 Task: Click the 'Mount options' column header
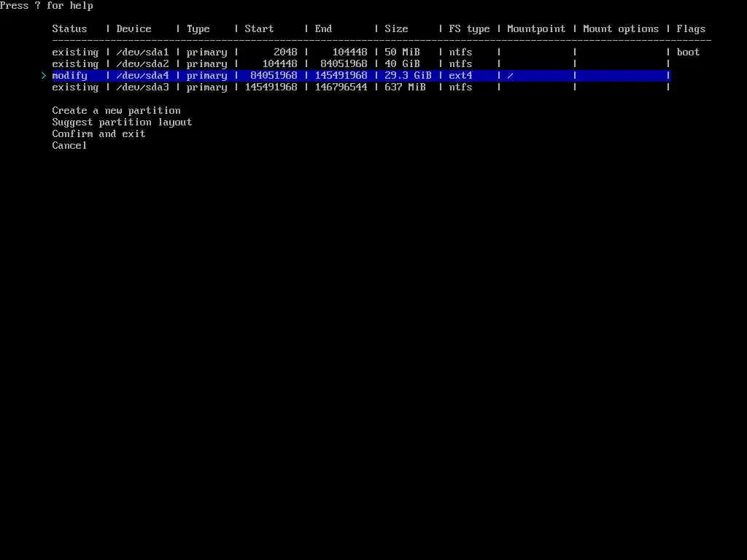pyautogui.click(x=621, y=29)
